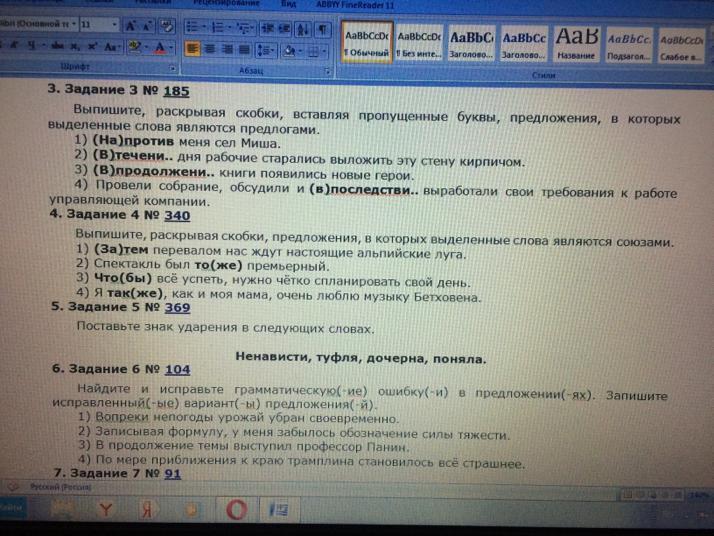Viewport: 714px width, 536px height.
Task: Click the zoom percentage in the status bar
Action: tap(698, 495)
